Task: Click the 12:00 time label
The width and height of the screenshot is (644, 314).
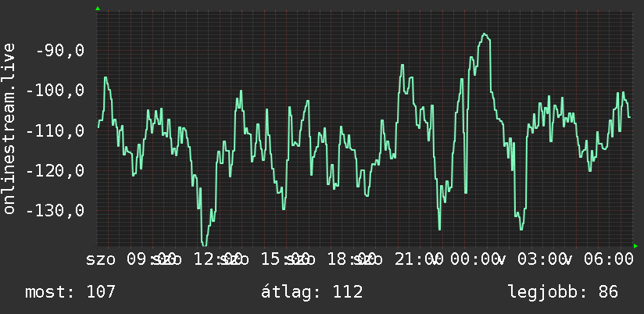Action: (x=216, y=259)
